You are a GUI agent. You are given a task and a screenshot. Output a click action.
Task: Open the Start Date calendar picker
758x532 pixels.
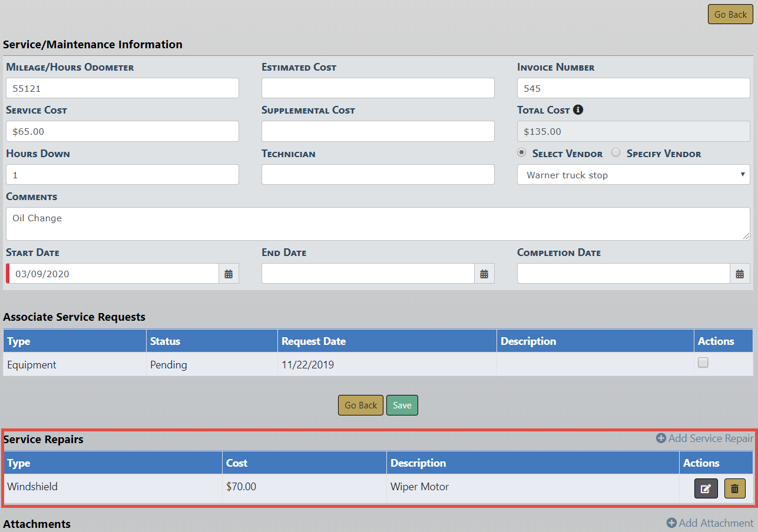click(229, 274)
